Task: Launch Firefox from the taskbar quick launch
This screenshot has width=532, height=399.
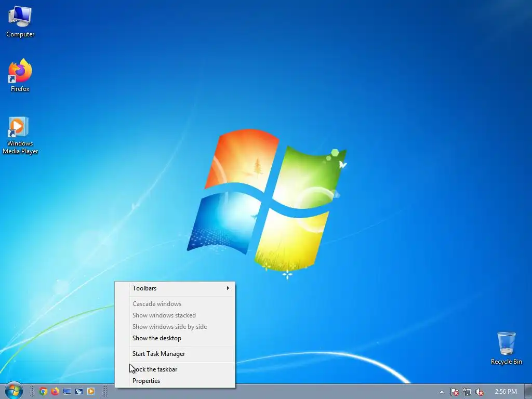Action: [55, 392]
